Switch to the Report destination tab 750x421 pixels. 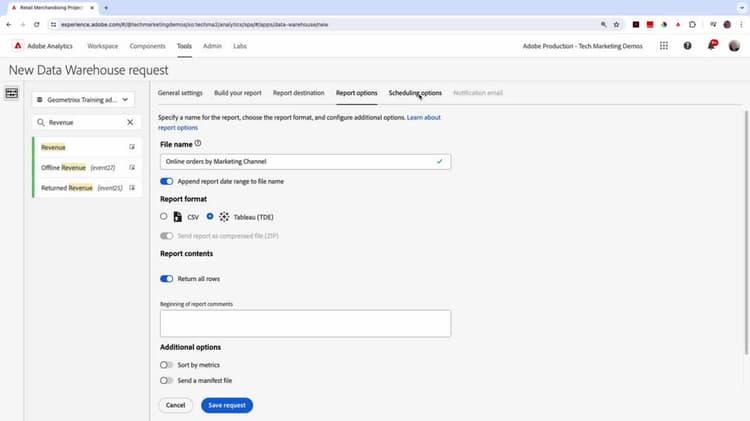click(x=298, y=93)
